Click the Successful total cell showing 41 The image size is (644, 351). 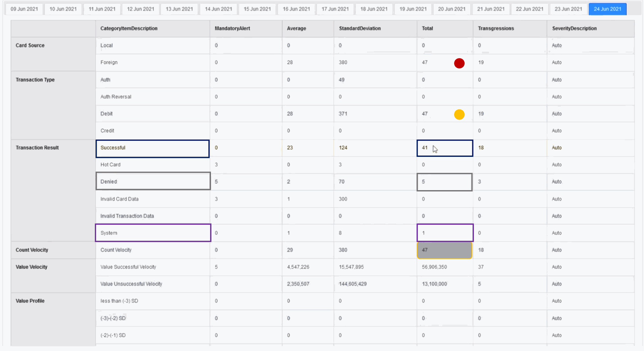(444, 148)
